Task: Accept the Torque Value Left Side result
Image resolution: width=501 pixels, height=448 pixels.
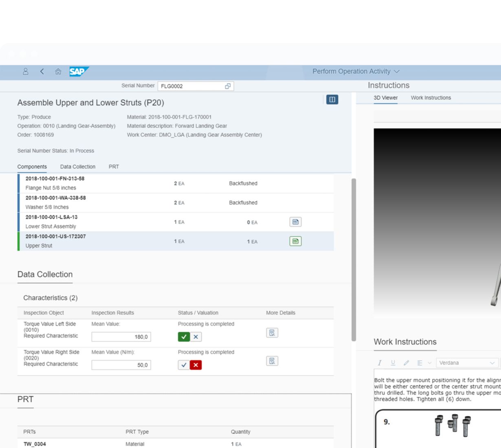Action: coord(184,337)
